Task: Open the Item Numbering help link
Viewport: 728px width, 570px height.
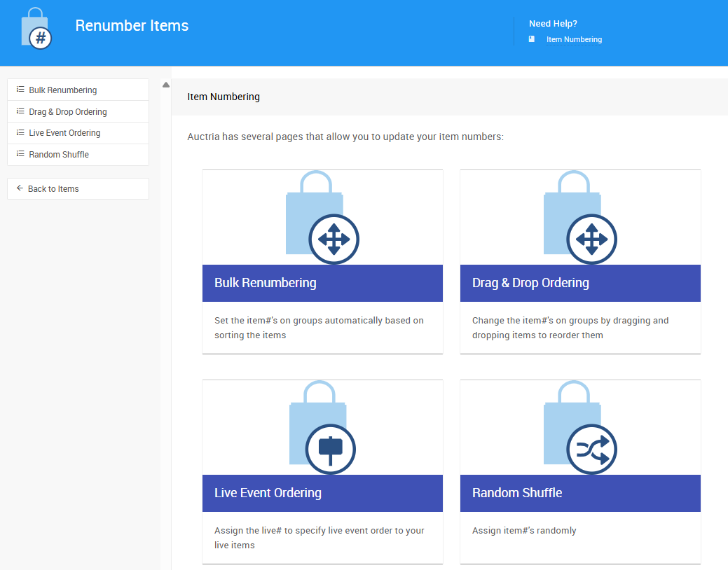Action: pyautogui.click(x=574, y=40)
